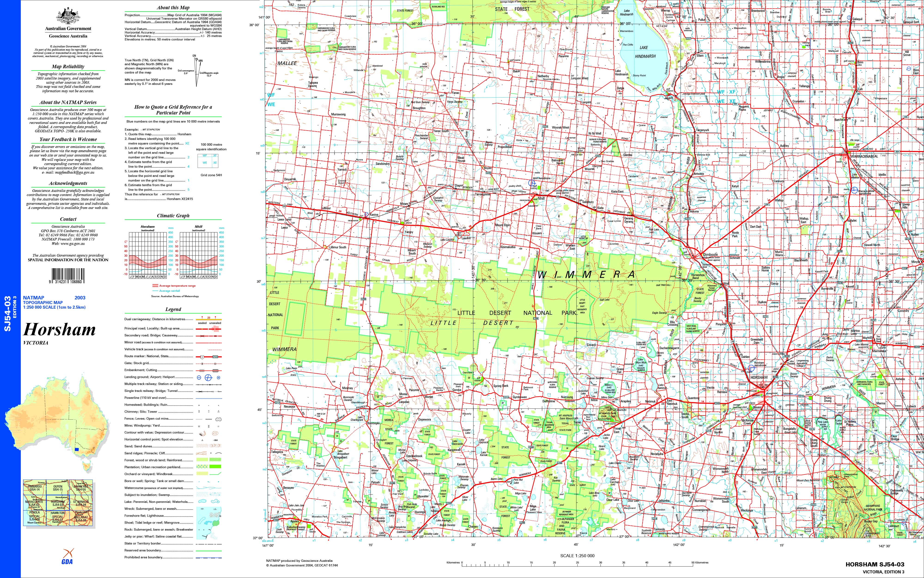Viewport: 924px width, 578px height.
Task: Click the "Dimboola" town label
Action: click(711, 254)
